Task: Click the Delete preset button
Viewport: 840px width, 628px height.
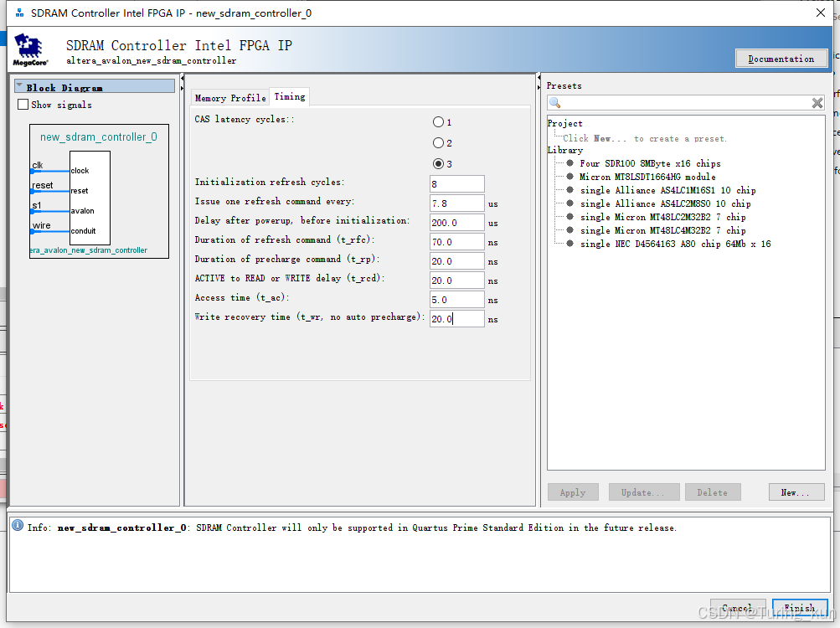Action: tap(713, 492)
